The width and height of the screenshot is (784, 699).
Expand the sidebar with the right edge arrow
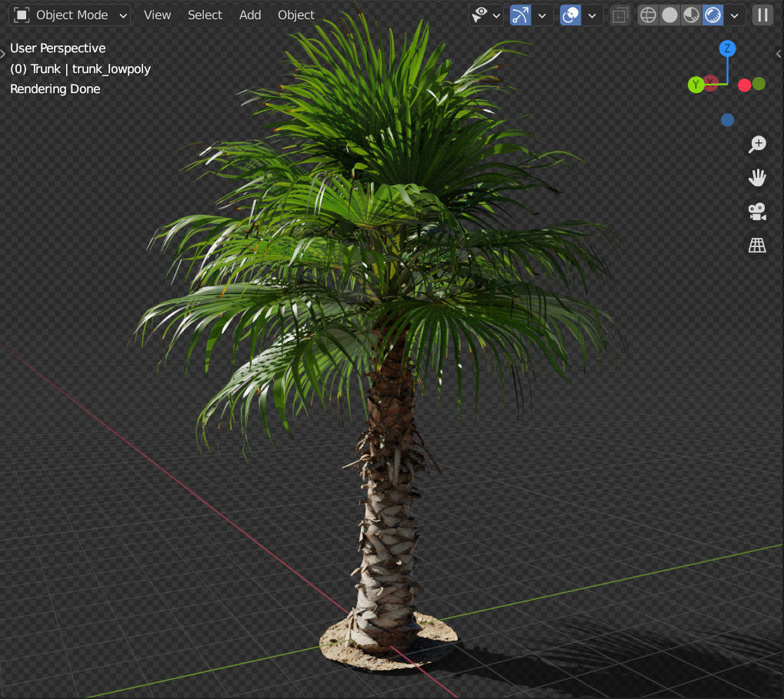779,54
